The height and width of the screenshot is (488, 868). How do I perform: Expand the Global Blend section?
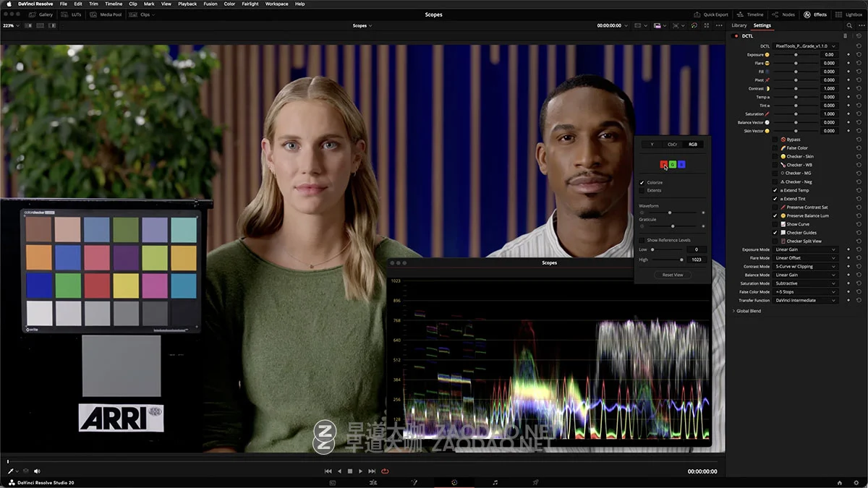pyautogui.click(x=747, y=311)
